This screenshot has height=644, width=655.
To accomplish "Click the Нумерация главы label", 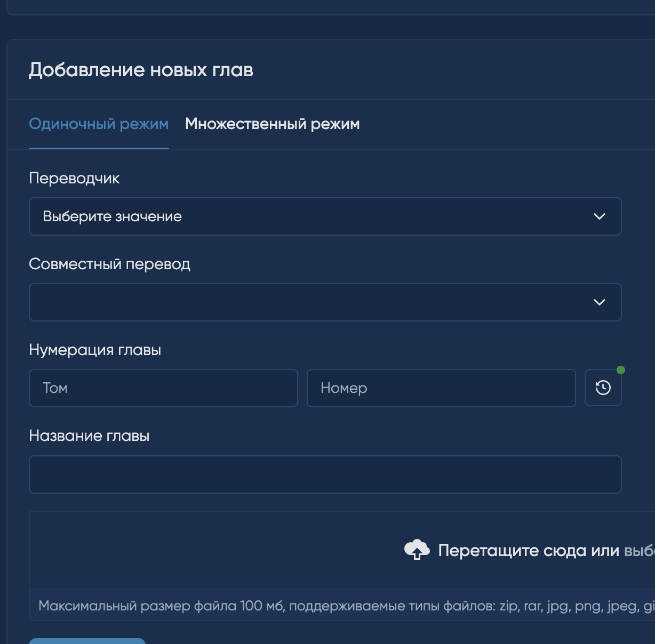I will coord(95,350).
